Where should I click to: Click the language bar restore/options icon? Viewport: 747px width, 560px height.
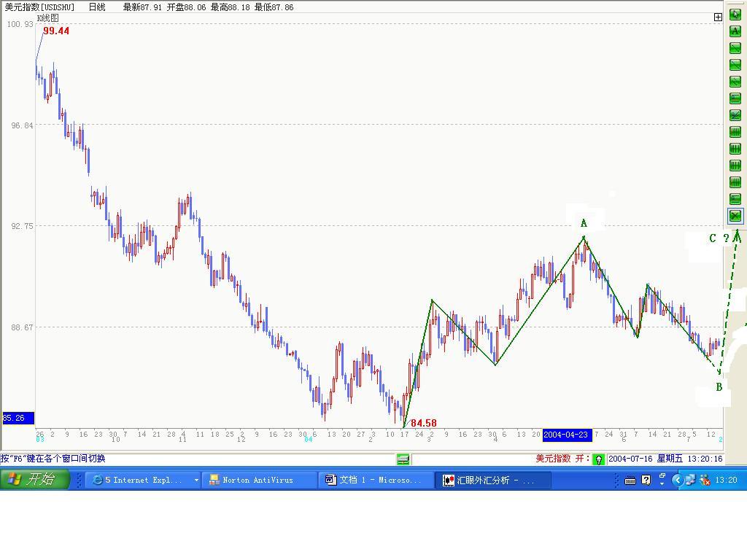(662, 476)
